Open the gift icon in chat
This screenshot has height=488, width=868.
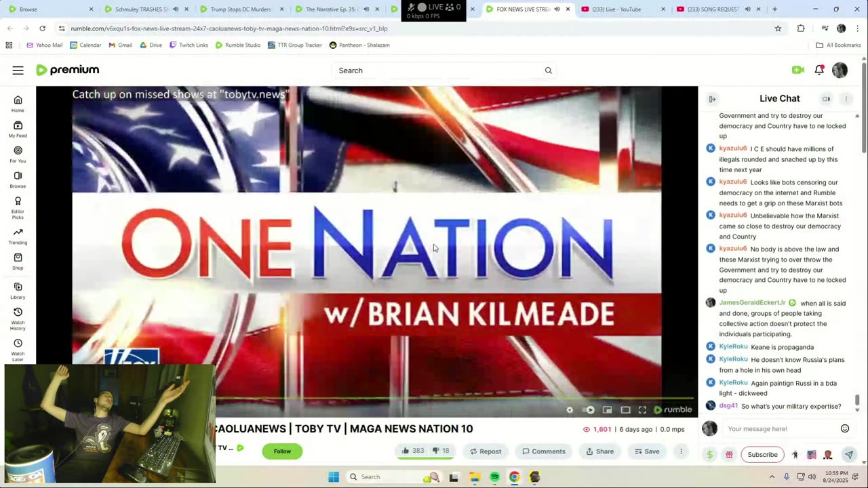pos(729,455)
